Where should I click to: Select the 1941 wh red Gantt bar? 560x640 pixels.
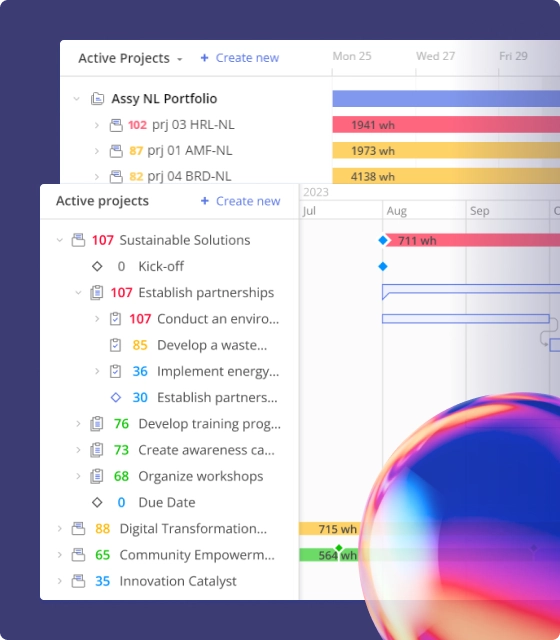tap(446, 124)
